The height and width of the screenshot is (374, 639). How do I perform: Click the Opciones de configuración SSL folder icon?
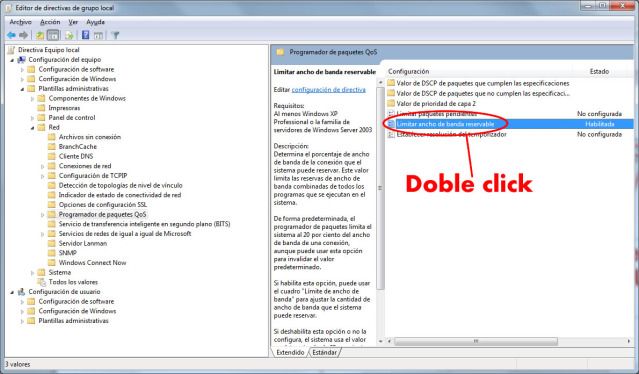[x=52, y=205]
